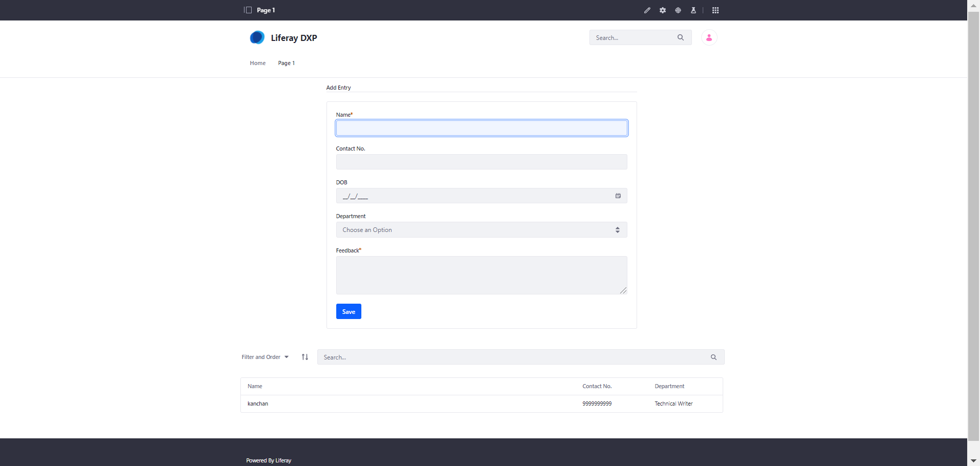Viewport: 980px width, 466px height.
Task: Toggle the product menu panel icon
Action: click(x=248, y=10)
